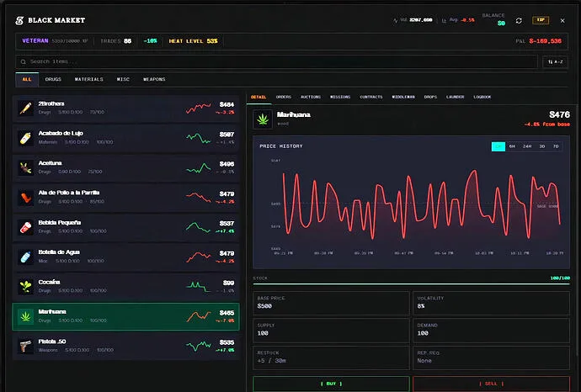Click the RESTOCK +5 / 30m box
The height and width of the screenshot is (392, 581).
click(x=331, y=358)
